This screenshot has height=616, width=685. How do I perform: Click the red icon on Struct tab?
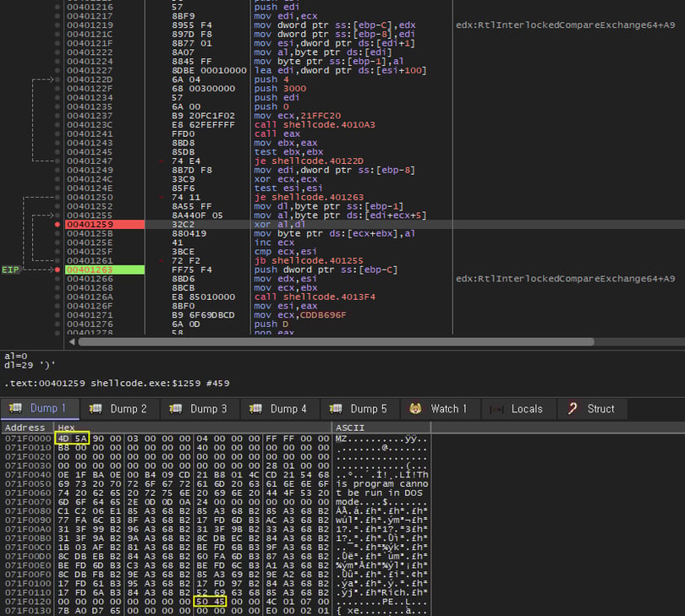[573, 409]
